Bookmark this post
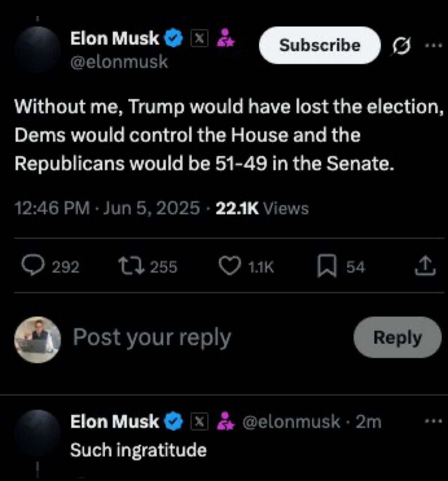The height and width of the screenshot is (481, 448). [326, 266]
